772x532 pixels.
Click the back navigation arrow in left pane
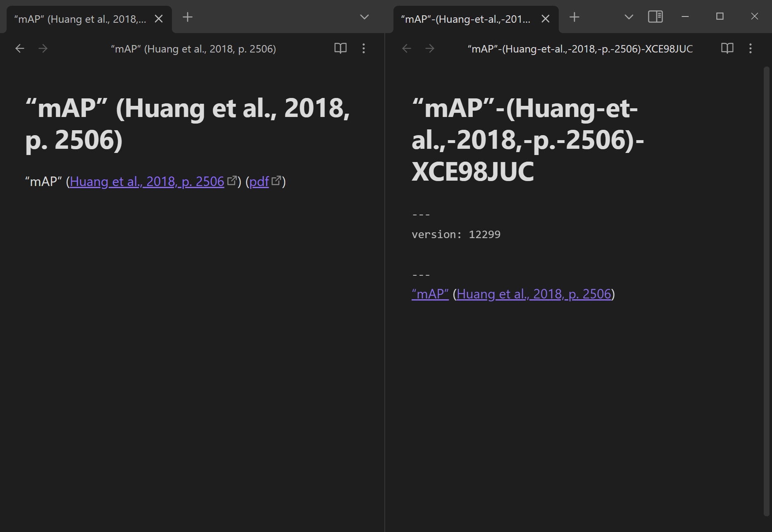coord(19,48)
